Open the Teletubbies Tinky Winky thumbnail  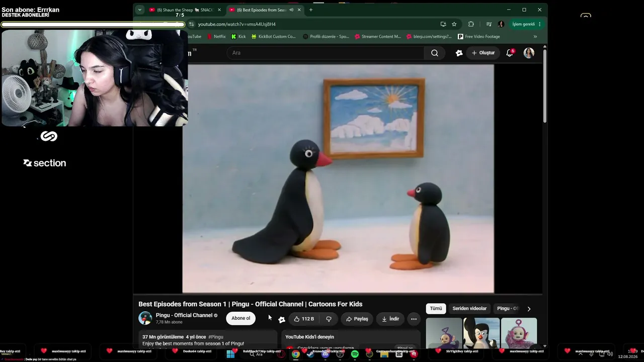click(x=444, y=333)
